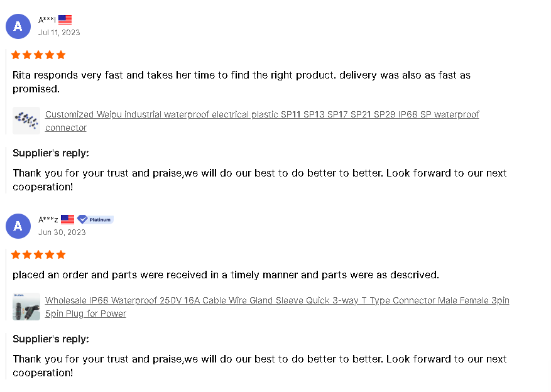Click the Jun 30, 2023 review date
The image size is (551, 392).
(62, 232)
